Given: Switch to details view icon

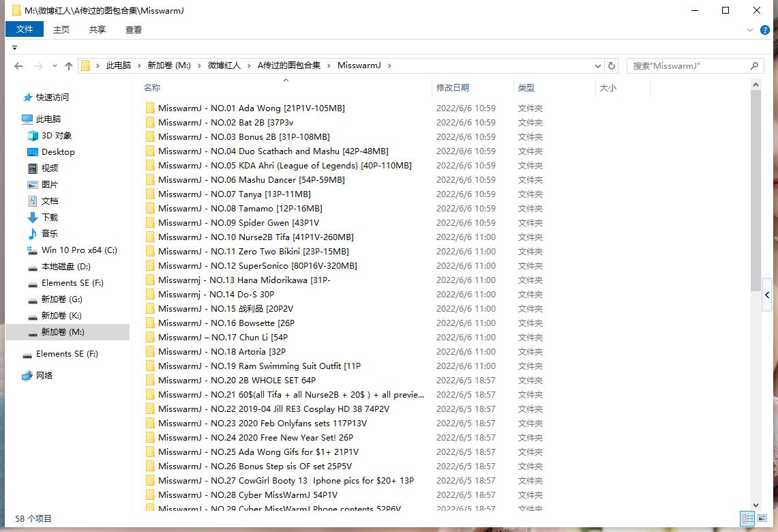Looking at the screenshot, I should (747, 519).
